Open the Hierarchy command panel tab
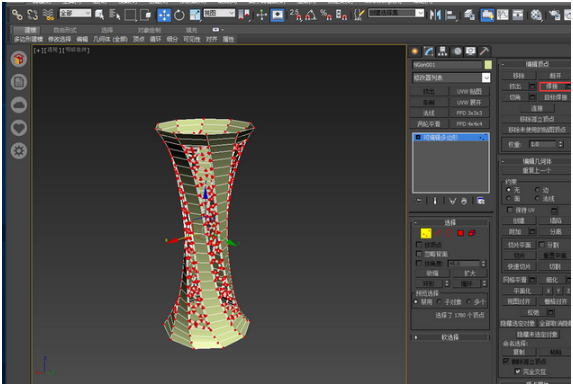This screenshot has height=385, width=573. coord(443,51)
